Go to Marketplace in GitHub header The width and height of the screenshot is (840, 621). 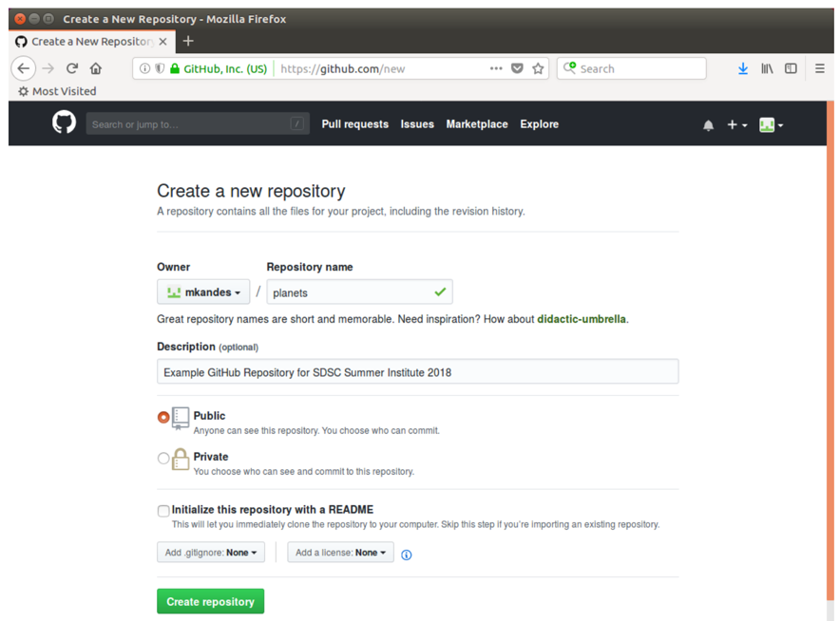(476, 124)
